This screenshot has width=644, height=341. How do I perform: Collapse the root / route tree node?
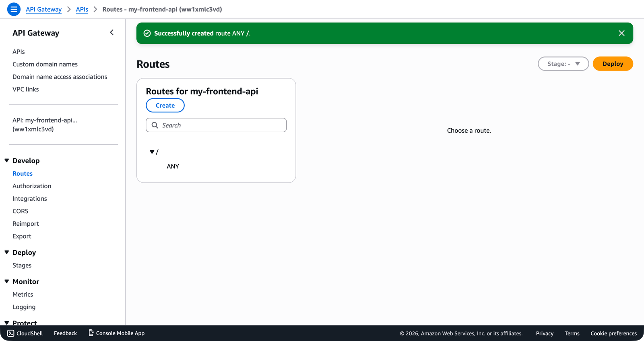tap(152, 152)
